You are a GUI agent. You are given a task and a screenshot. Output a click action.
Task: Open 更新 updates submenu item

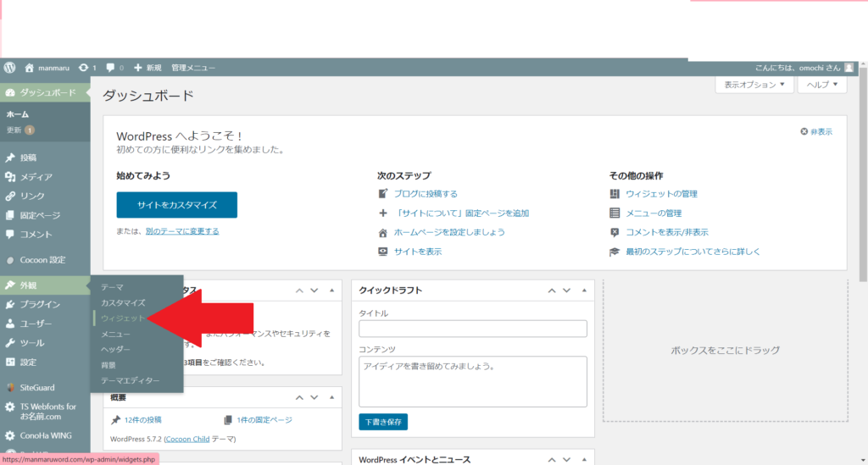tap(20, 130)
